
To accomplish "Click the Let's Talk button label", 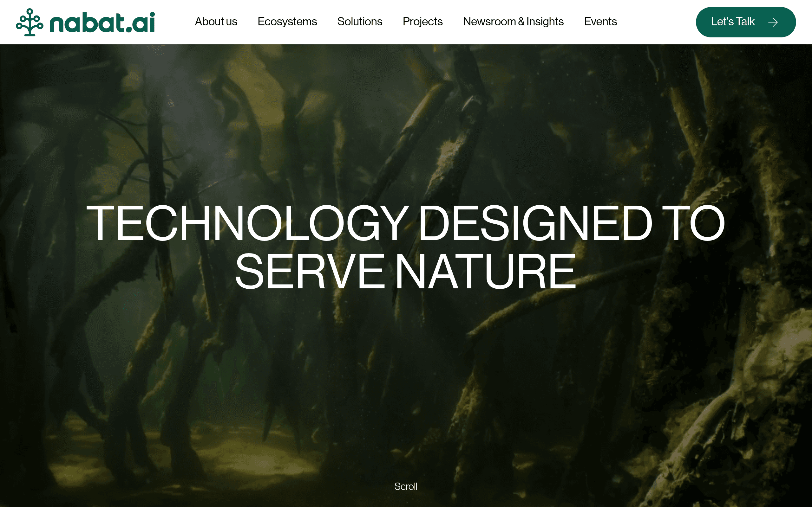I will (732, 22).
